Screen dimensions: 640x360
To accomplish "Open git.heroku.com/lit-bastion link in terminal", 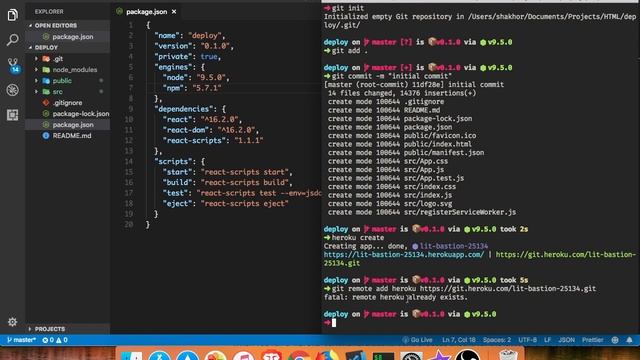I will 565,255.
